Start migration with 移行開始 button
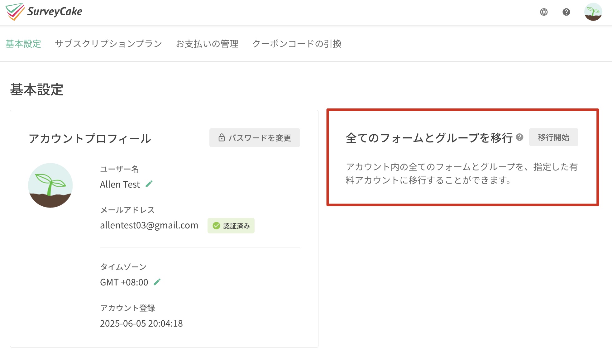Screen dimensions: 612x364 pyautogui.click(x=553, y=137)
